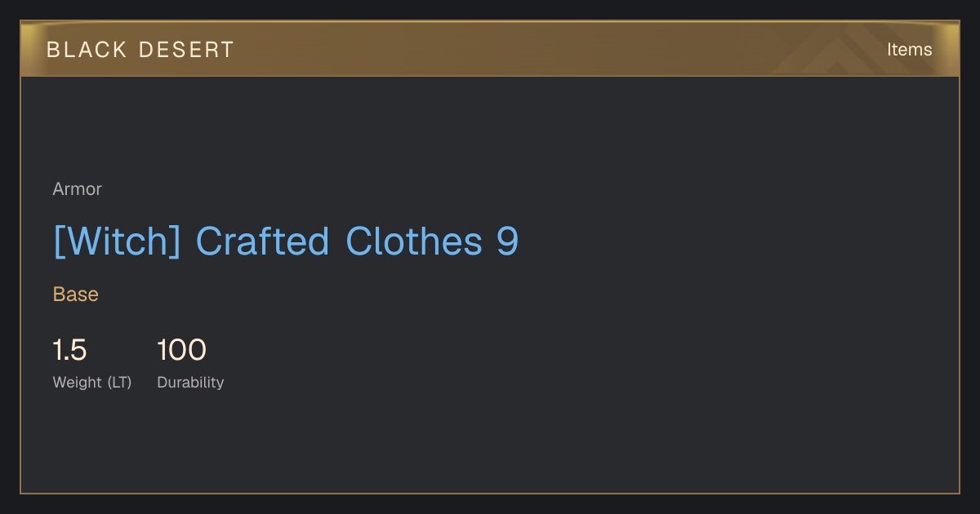Click the BLACK DESERT header title
This screenshot has width=980, height=514.
(x=140, y=50)
